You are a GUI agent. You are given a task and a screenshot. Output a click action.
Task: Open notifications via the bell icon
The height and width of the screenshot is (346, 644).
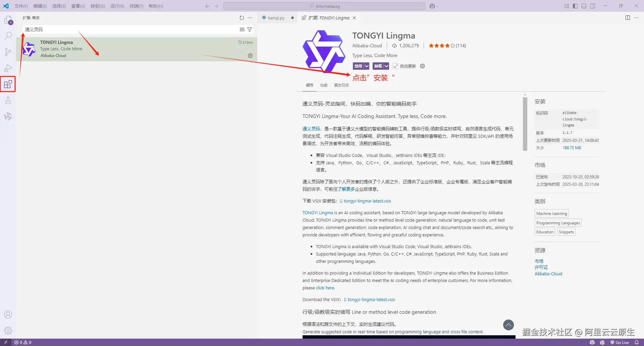(x=637, y=342)
